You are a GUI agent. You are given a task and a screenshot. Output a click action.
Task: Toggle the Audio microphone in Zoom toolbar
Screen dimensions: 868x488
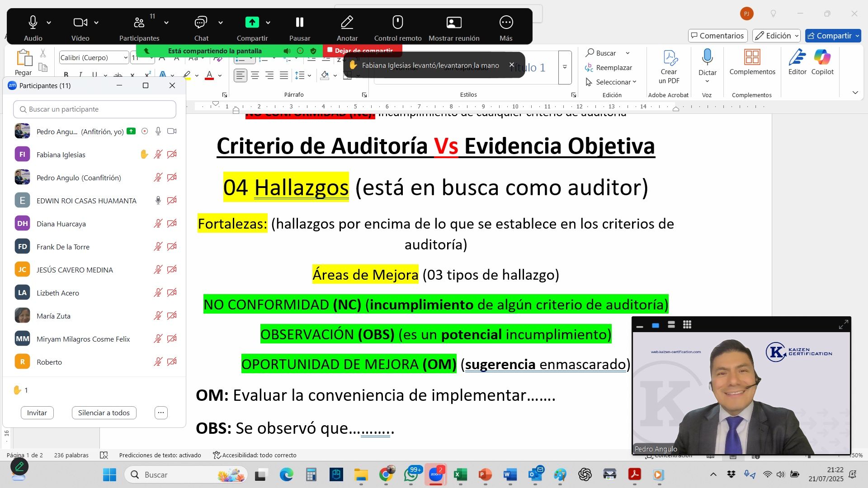pyautogui.click(x=33, y=23)
